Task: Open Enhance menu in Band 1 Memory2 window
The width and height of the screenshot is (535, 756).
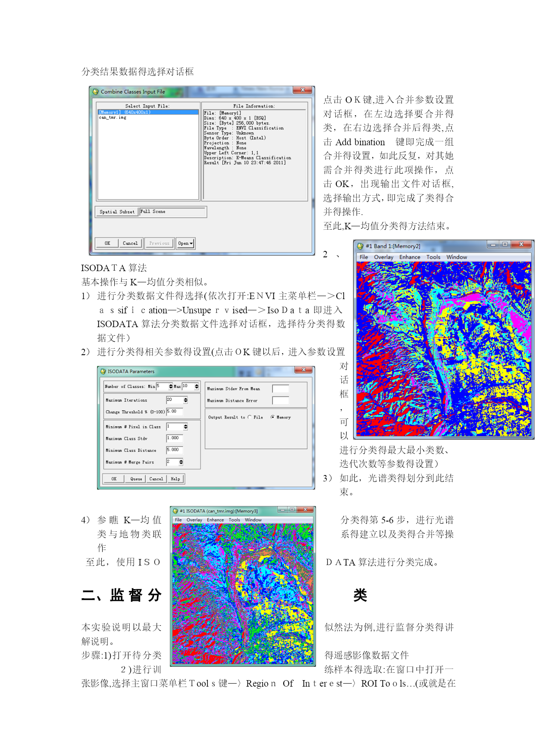Action: pyautogui.click(x=410, y=257)
